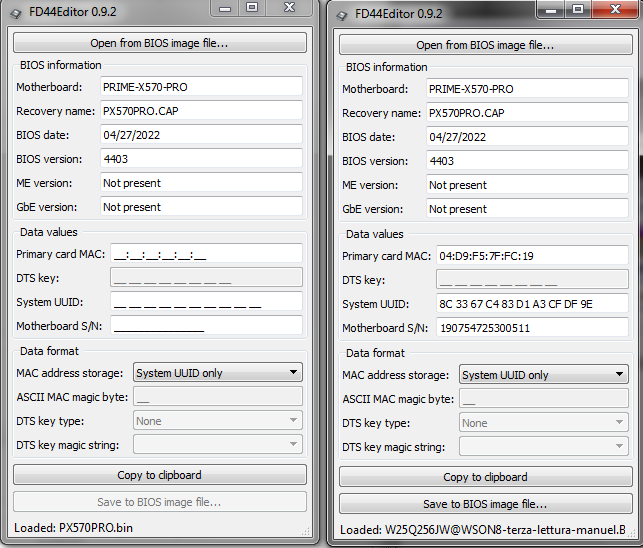Click System UUID field starting 8C 33 67
Image resolution: width=643 pixels, height=548 pixels.
click(532, 304)
